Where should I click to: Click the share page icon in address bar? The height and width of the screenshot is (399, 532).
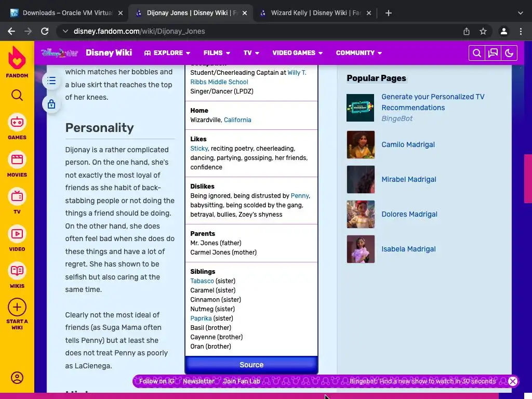(x=467, y=31)
